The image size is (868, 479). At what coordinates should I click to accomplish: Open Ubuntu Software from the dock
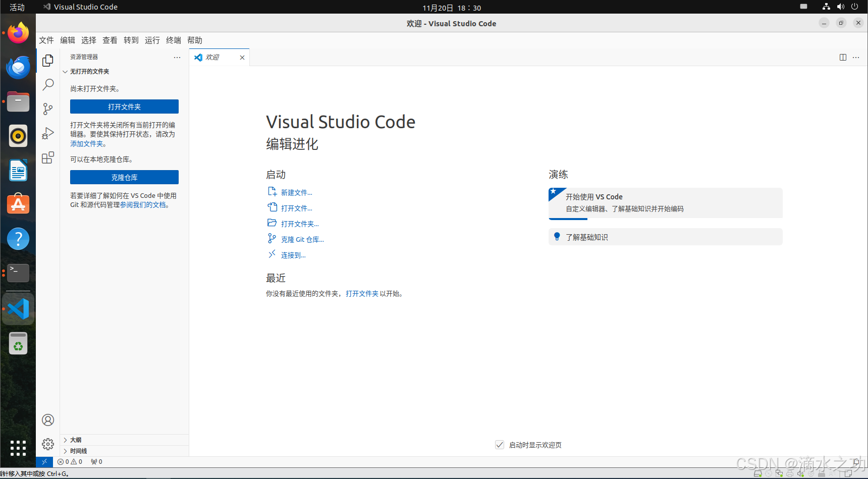click(18, 205)
